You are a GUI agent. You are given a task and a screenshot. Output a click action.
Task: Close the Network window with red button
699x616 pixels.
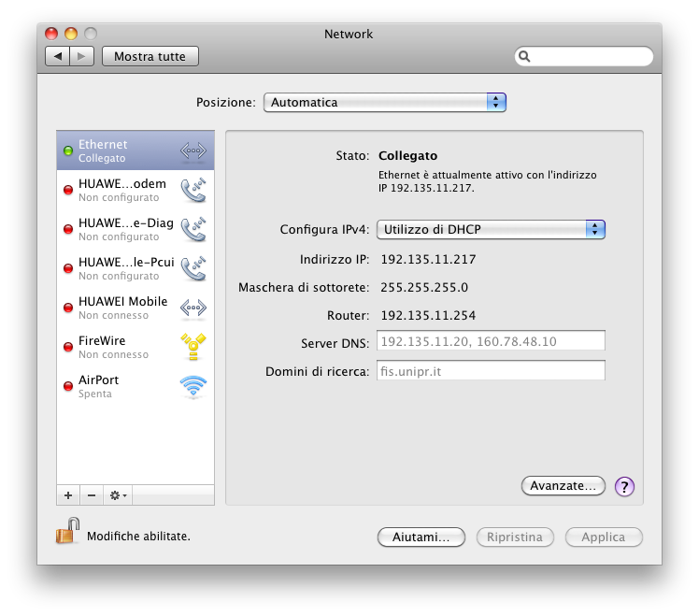point(51,34)
